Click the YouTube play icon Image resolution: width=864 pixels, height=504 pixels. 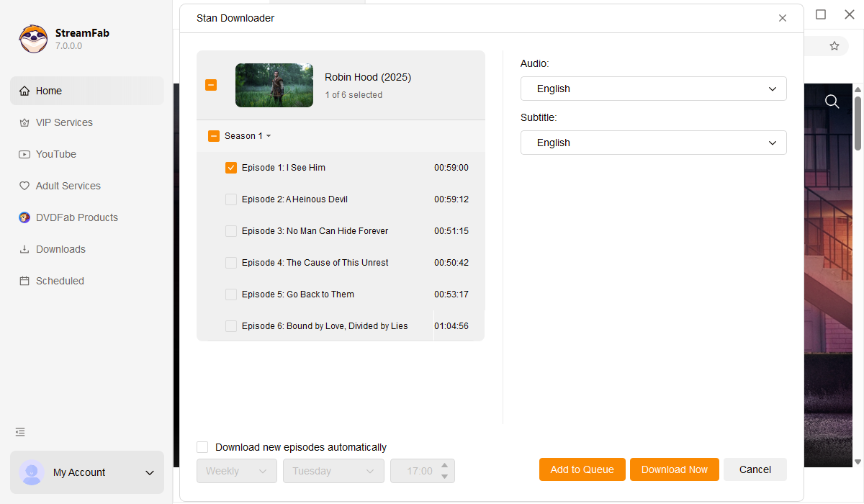[24, 154]
